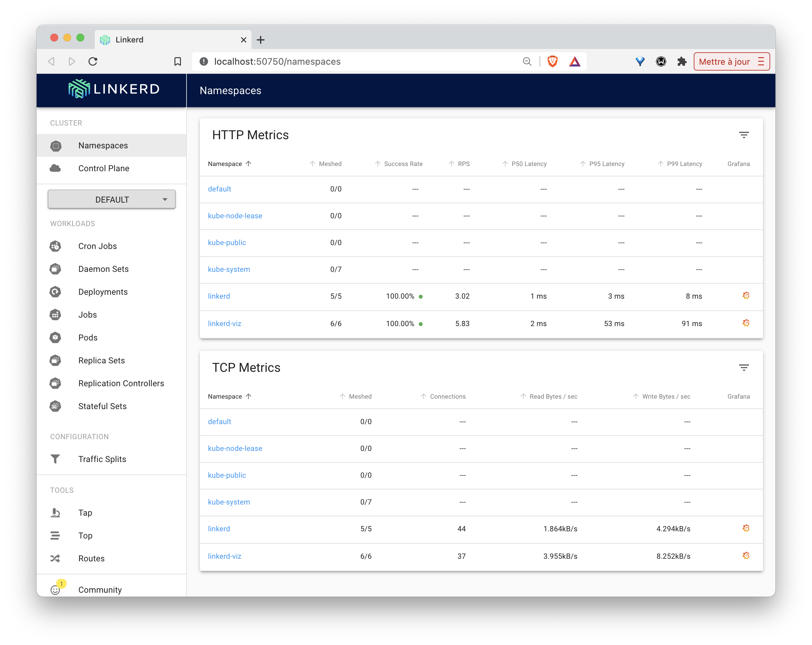
Task: Bookmark this page with the bookmark icon
Action: pos(177,61)
